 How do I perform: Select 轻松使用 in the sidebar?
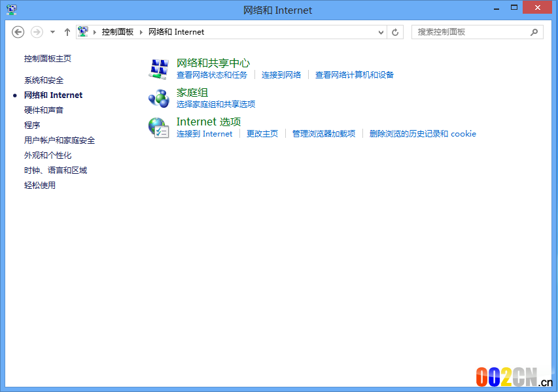click(40, 185)
